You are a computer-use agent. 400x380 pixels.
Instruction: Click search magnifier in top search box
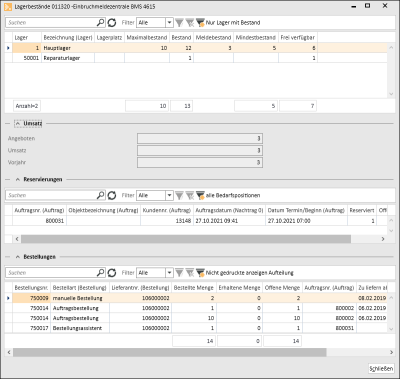pos(100,22)
